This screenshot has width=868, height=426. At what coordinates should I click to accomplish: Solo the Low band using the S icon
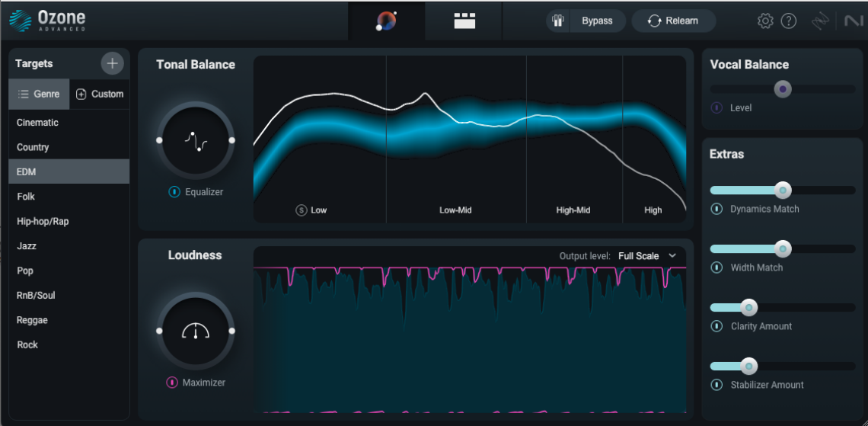coord(302,210)
